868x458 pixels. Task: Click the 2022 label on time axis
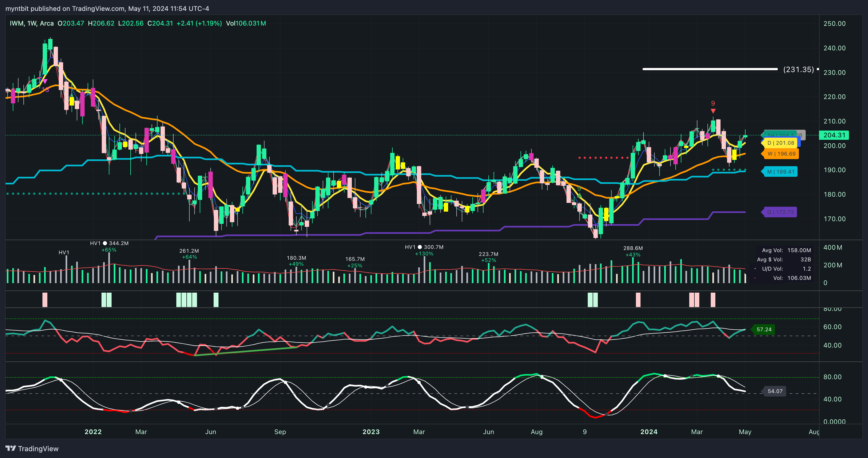point(93,432)
